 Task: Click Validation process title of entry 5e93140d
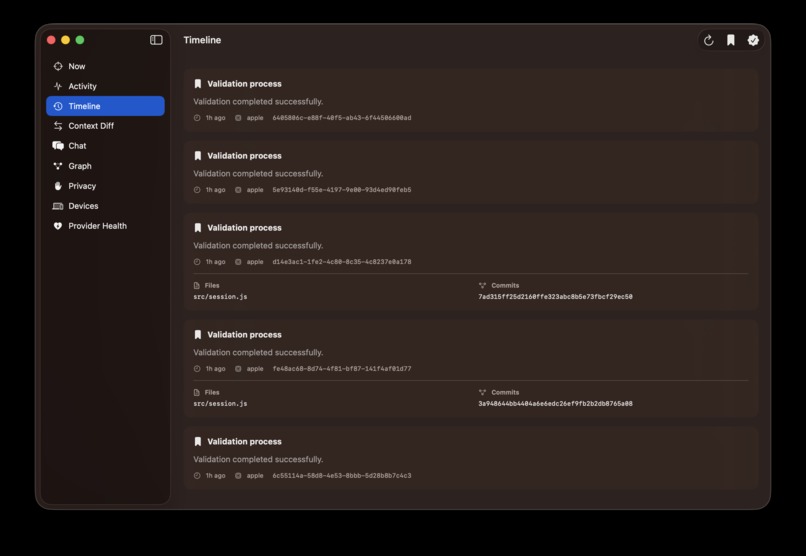[x=244, y=156]
